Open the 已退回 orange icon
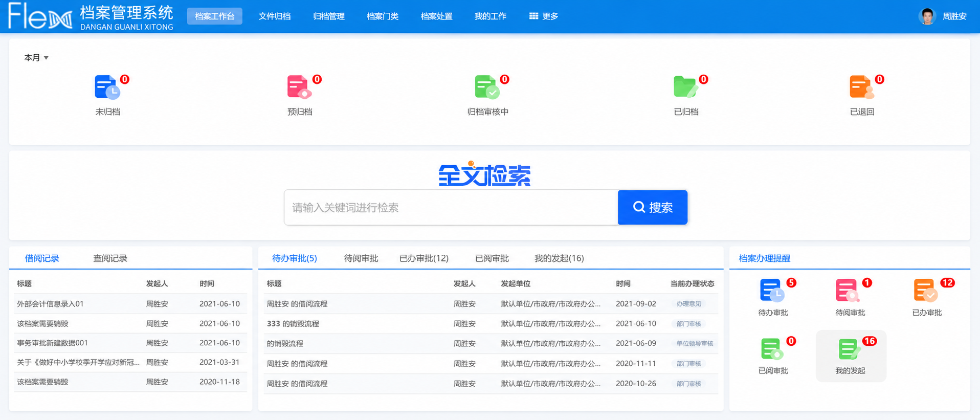Screen dimensions: 980x420 point(862,87)
